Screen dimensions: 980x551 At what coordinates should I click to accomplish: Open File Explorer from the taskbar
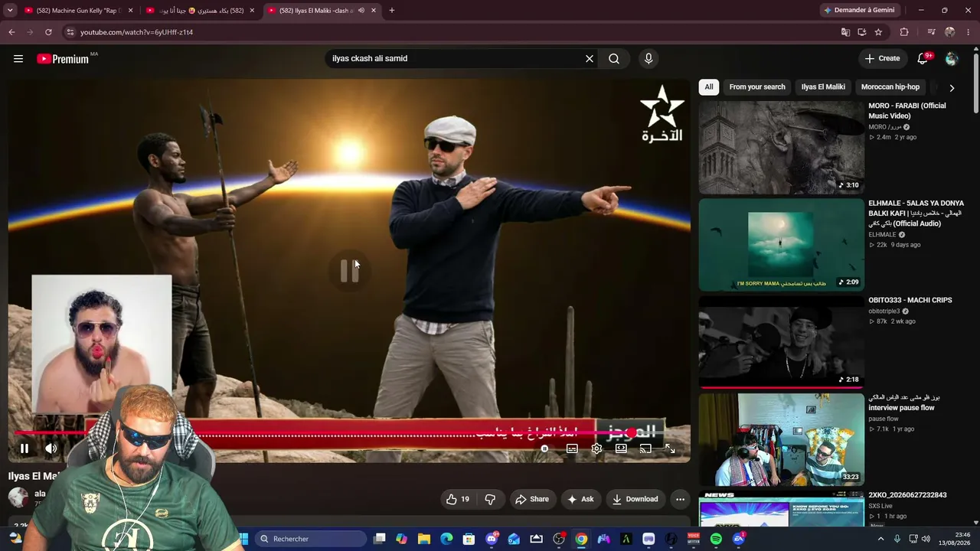tap(424, 540)
